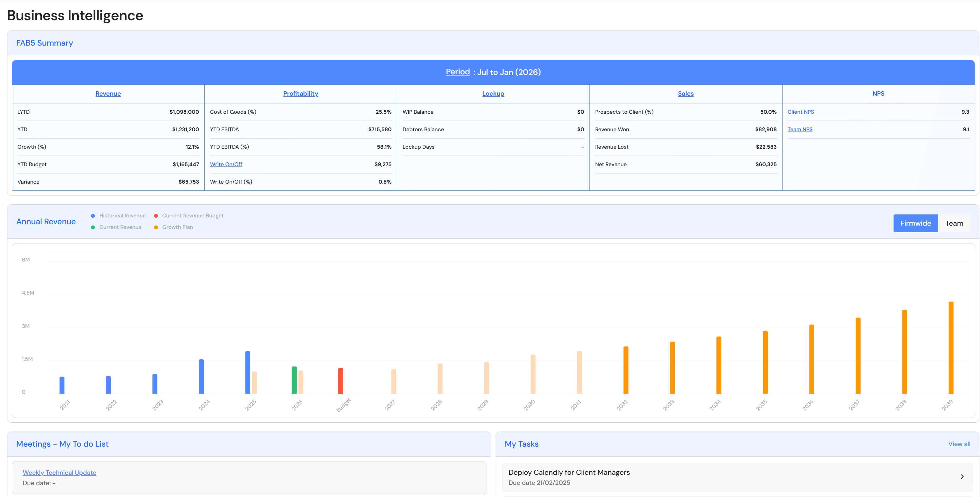Open Team NPS details
The image size is (980, 497).
[800, 129]
